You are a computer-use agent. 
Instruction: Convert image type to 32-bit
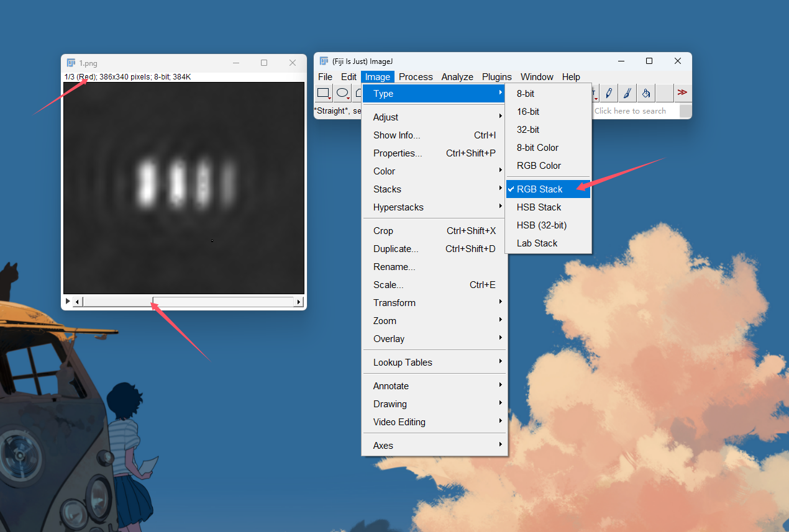(x=548, y=130)
